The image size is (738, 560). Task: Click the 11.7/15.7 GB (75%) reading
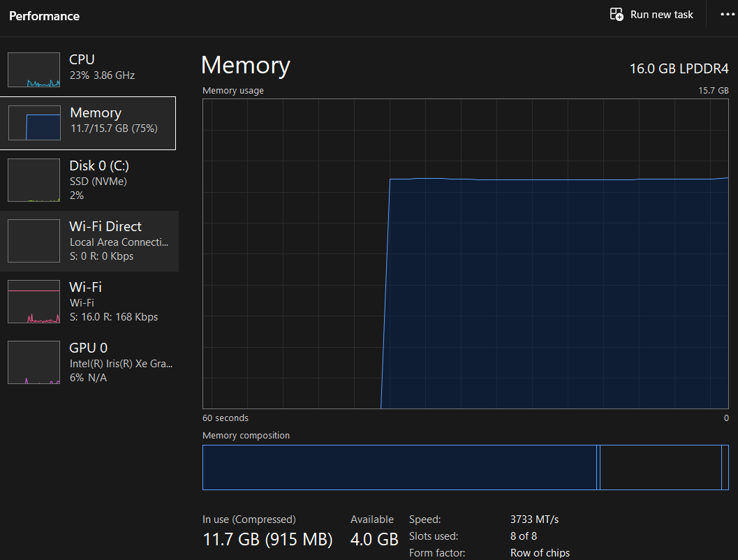point(114,128)
